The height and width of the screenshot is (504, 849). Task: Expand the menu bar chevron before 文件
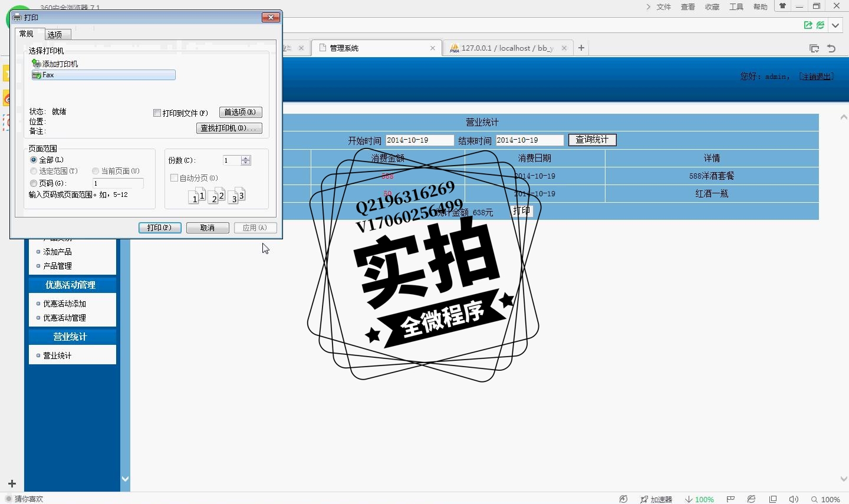[x=648, y=7]
